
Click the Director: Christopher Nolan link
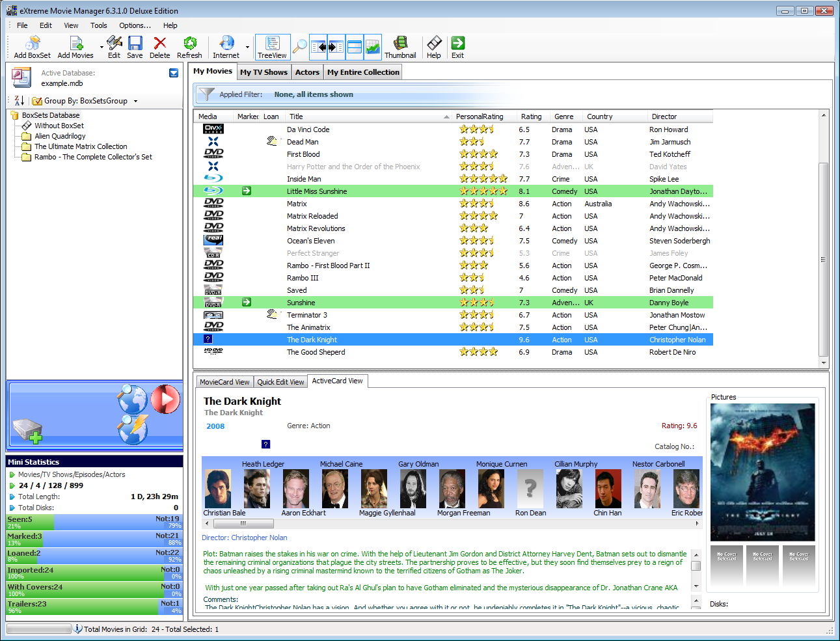tap(245, 538)
